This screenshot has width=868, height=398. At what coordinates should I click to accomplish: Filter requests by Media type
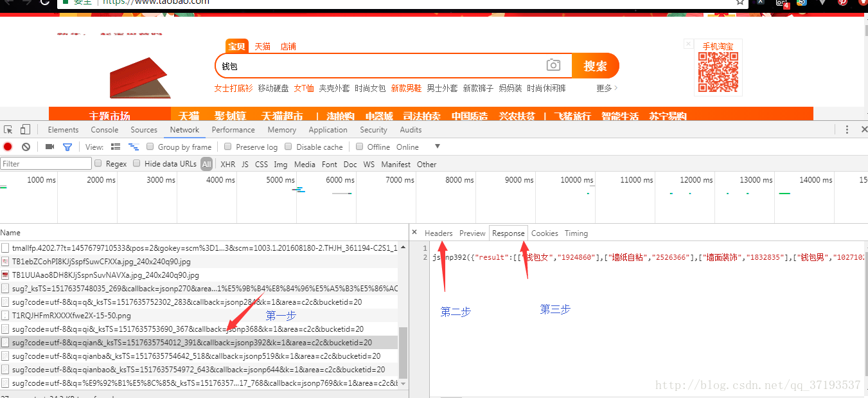[x=305, y=164]
